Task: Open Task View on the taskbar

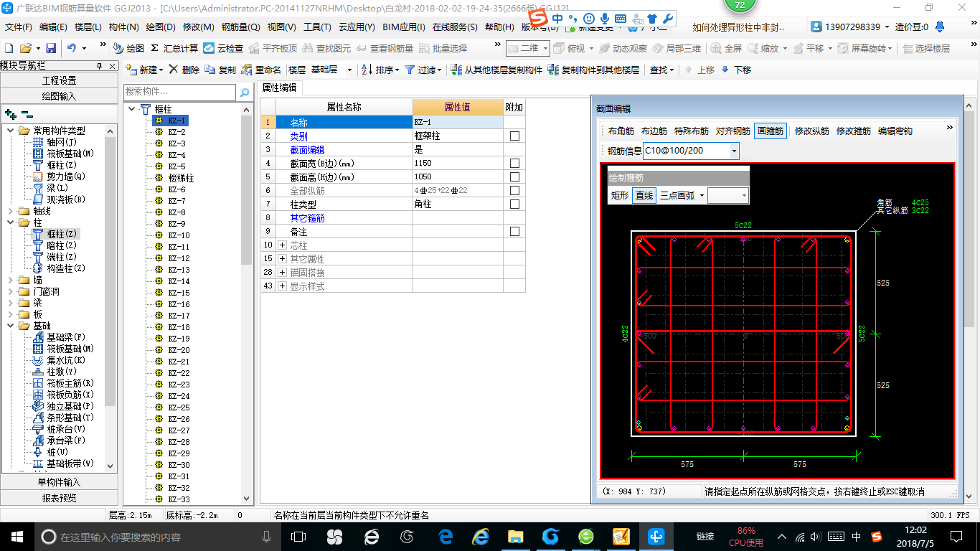Action: (298, 536)
